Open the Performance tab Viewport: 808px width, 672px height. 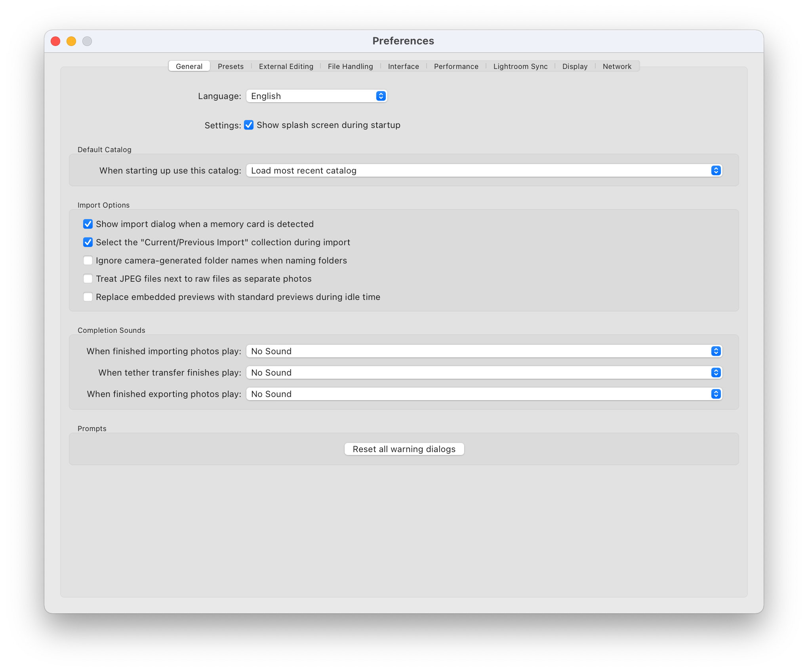tap(456, 66)
